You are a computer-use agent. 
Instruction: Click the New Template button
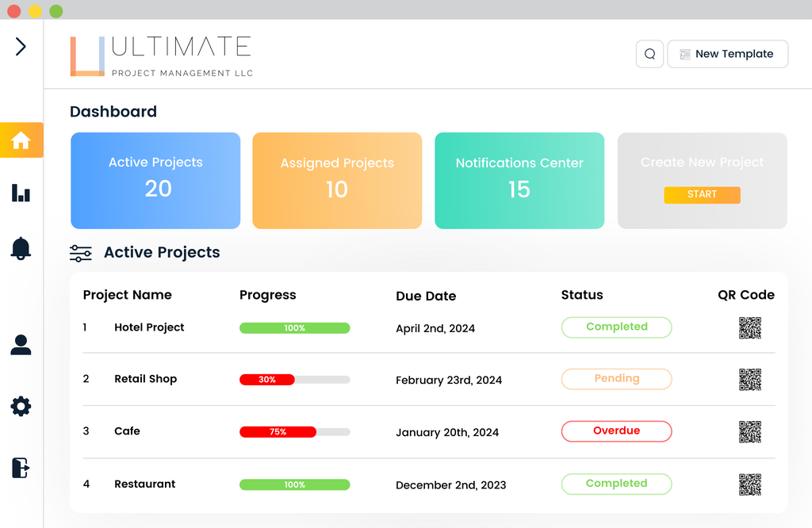727,54
